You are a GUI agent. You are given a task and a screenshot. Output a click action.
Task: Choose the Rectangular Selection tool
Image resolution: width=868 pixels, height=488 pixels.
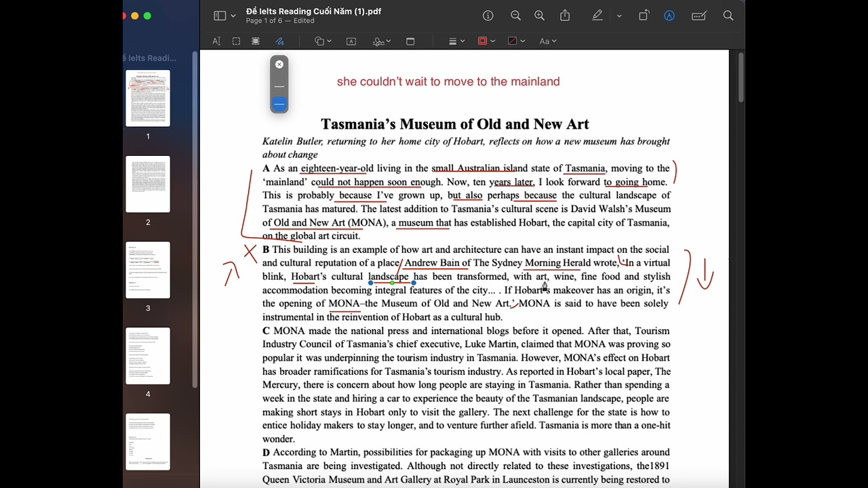(x=236, y=41)
